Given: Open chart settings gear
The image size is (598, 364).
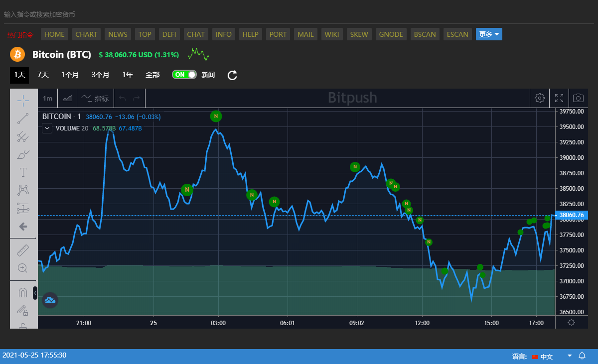Looking at the screenshot, I should coord(539,98).
